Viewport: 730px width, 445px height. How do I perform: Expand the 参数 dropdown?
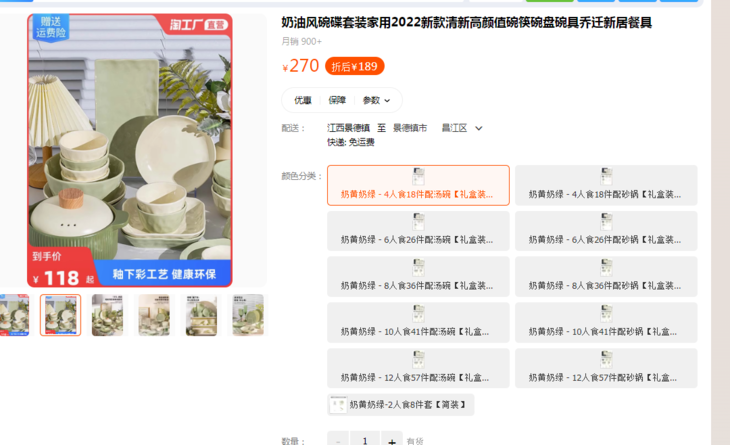pos(376,100)
